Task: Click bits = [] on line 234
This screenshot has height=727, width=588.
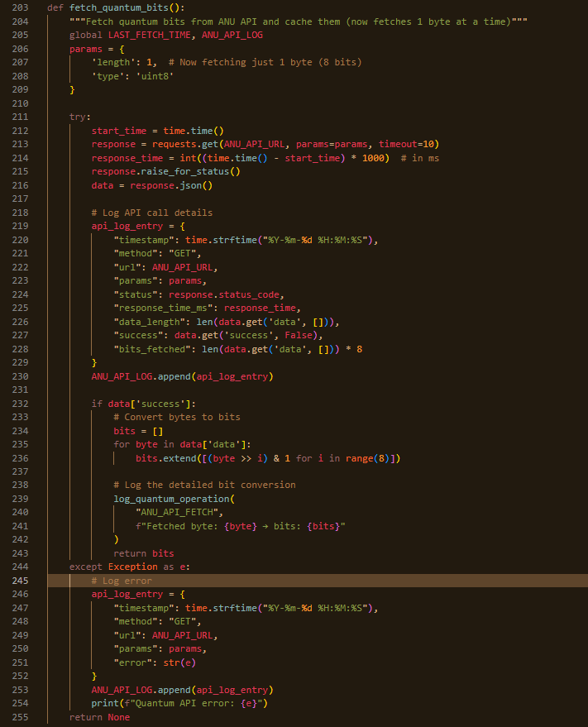Action: [x=138, y=431]
